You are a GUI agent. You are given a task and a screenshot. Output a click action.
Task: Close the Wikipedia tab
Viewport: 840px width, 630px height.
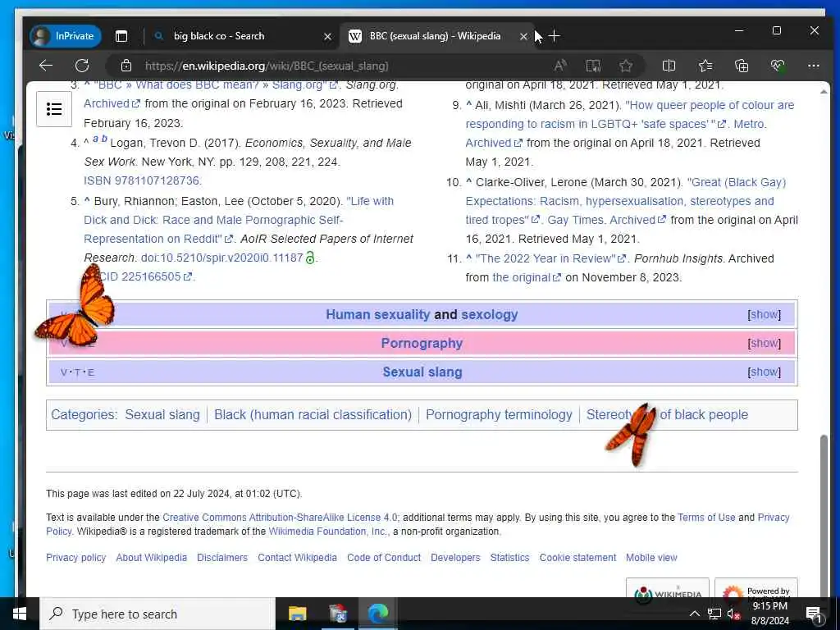tap(523, 36)
